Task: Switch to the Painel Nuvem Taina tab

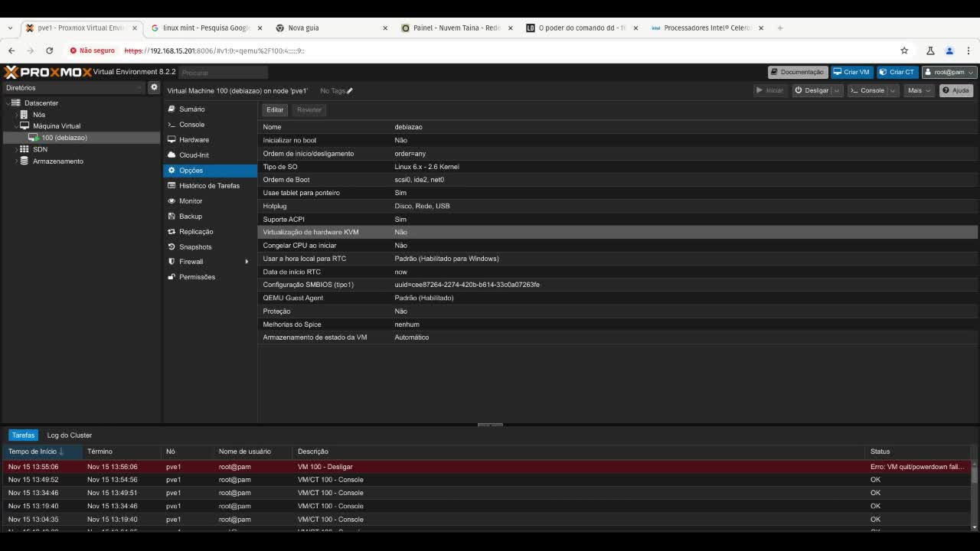Action: (x=456, y=28)
